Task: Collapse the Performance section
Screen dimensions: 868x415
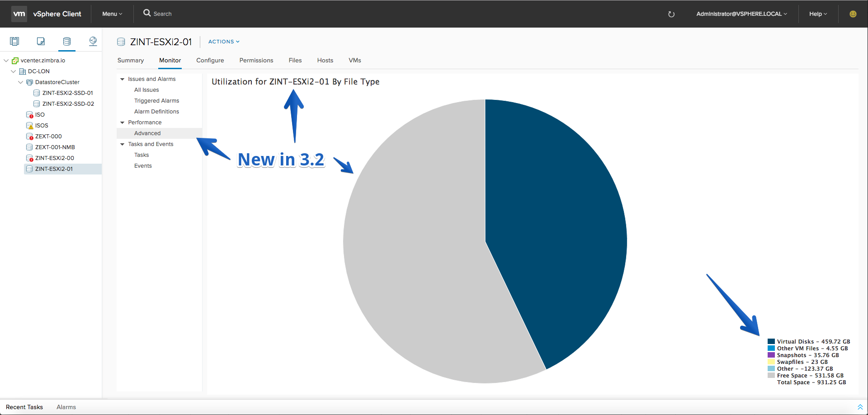Action: tap(122, 123)
